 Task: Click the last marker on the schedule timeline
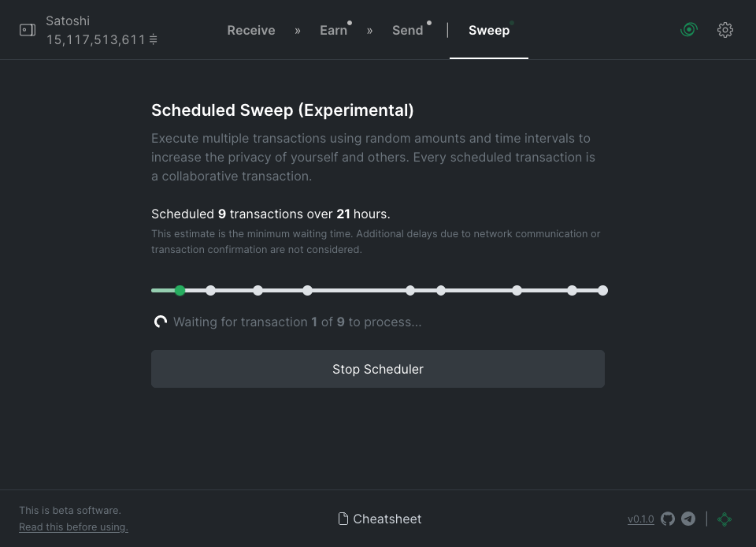click(602, 291)
